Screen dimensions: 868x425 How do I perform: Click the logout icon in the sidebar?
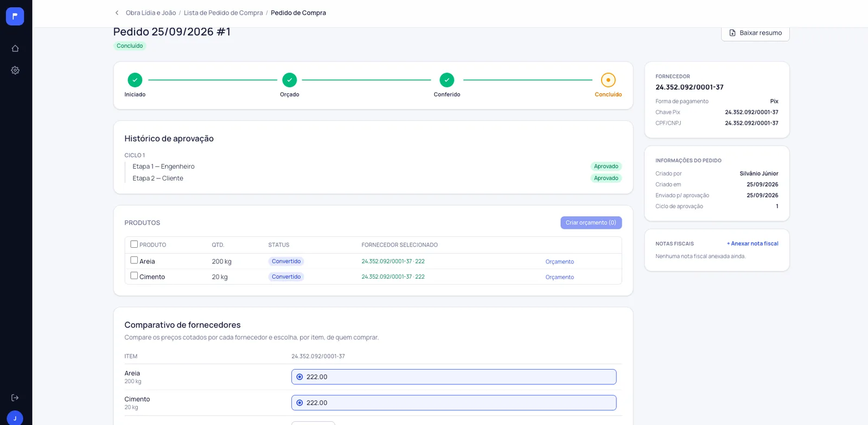pos(15,398)
